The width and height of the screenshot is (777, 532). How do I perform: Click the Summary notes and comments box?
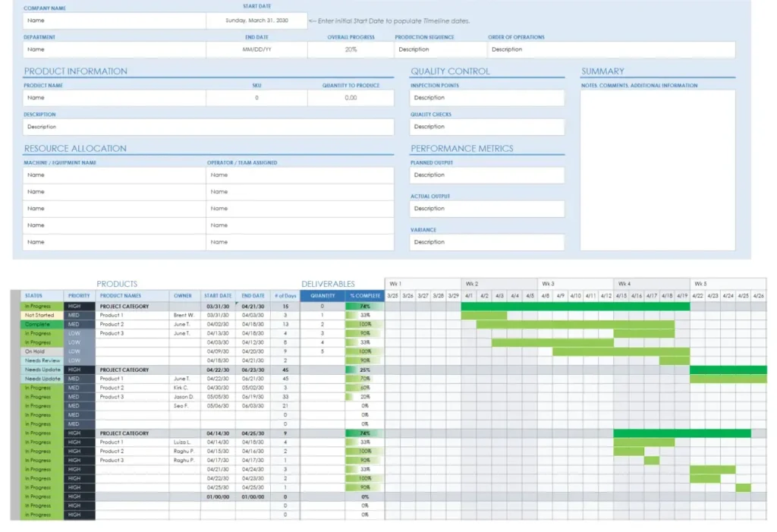658,170
